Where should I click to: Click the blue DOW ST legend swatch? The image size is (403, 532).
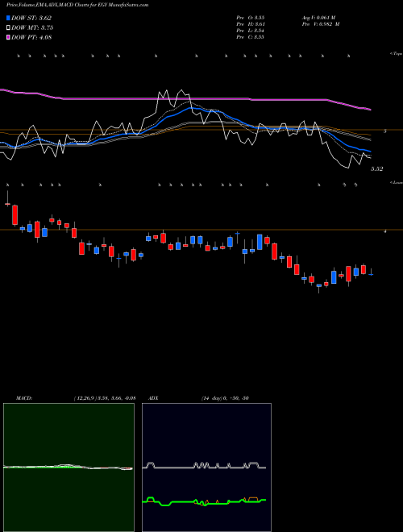pyautogui.click(x=8, y=18)
